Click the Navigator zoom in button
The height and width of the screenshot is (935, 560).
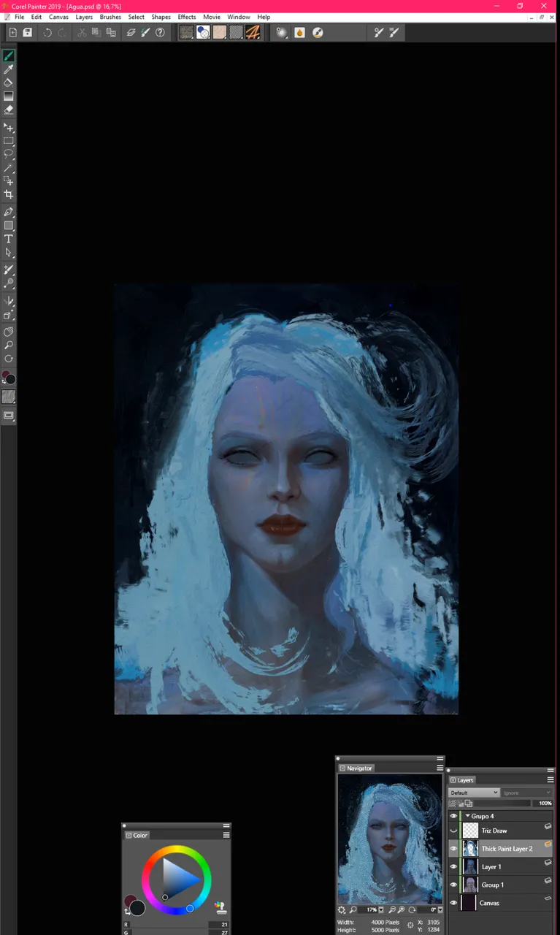click(x=402, y=910)
